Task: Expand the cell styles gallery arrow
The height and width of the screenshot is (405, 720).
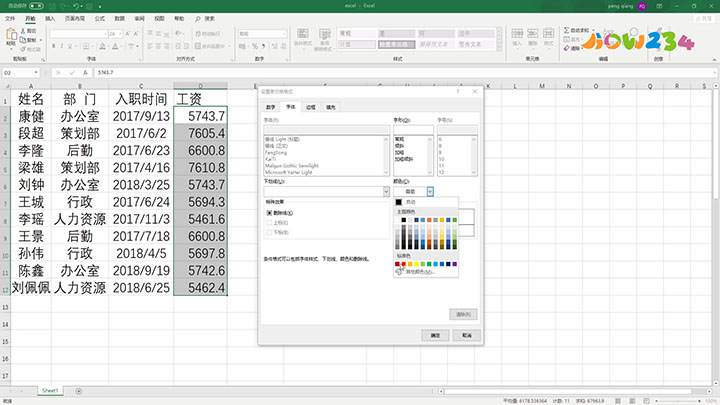Action: [499, 47]
